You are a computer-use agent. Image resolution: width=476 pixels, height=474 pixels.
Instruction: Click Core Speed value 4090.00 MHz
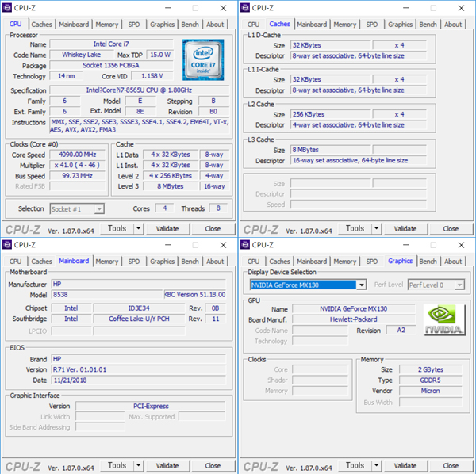[x=78, y=155]
